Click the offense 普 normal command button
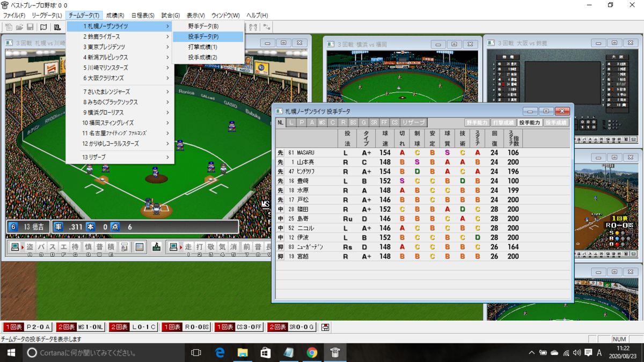 [x=99, y=247]
